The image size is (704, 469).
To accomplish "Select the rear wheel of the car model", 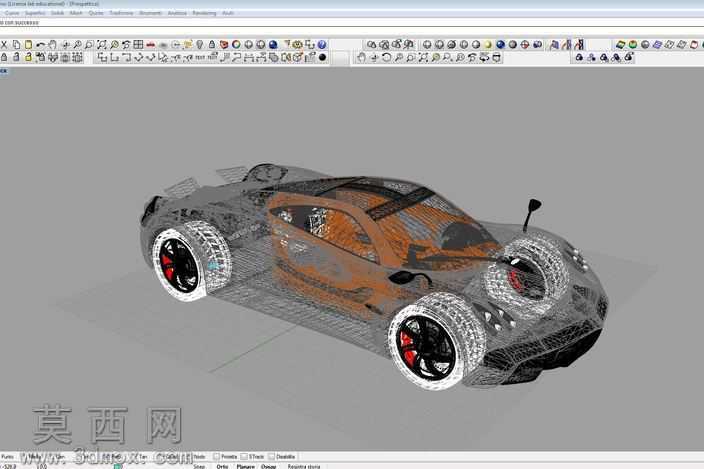I will click(191, 261).
